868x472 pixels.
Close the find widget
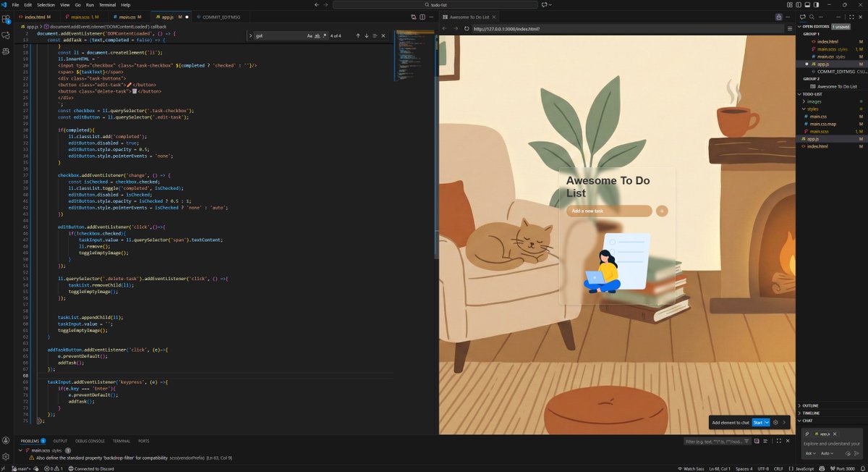coord(383,35)
